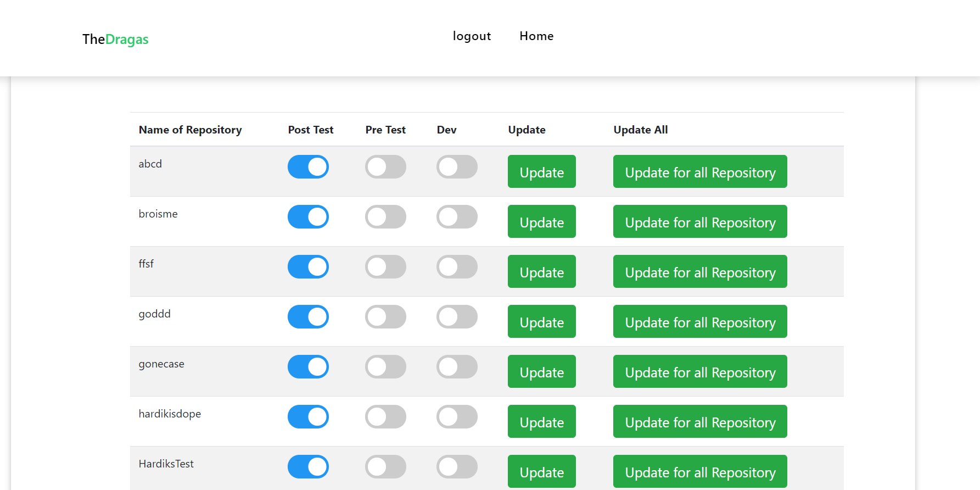Turn on Dev for broisme
This screenshot has width=980, height=490.
(457, 216)
